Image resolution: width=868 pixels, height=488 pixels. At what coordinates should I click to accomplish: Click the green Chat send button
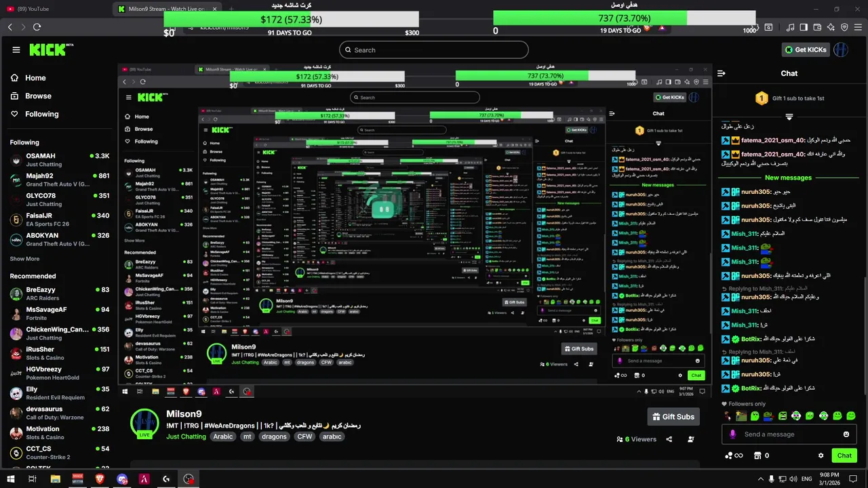[844, 455]
